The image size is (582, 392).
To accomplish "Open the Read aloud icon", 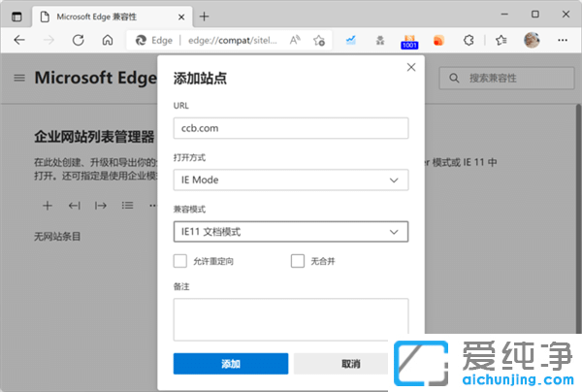I will [x=295, y=40].
